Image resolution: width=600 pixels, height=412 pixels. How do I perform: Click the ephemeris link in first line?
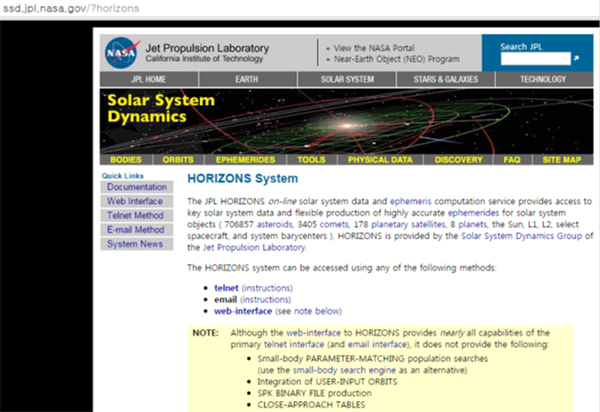click(x=411, y=201)
